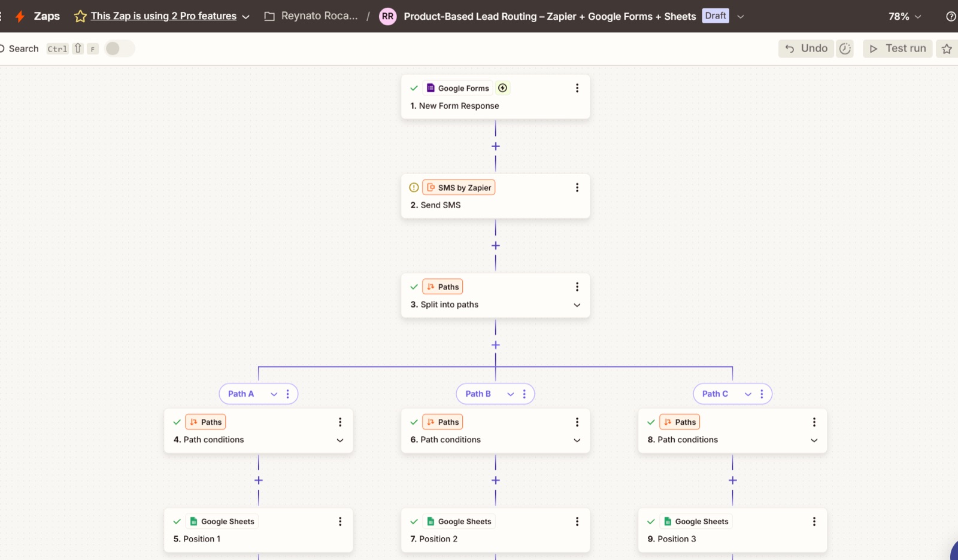Click the Zap title Product-Based Lead Routing

click(550, 16)
